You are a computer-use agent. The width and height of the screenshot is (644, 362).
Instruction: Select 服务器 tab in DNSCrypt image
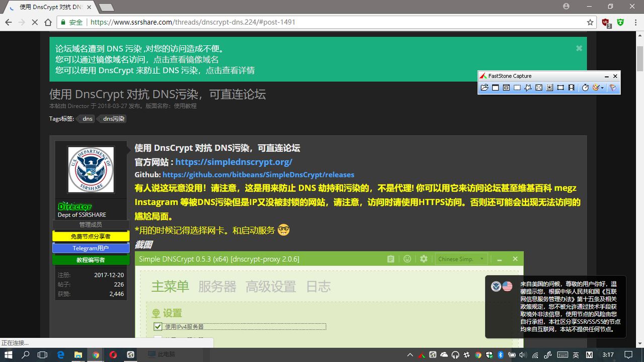pos(217,287)
